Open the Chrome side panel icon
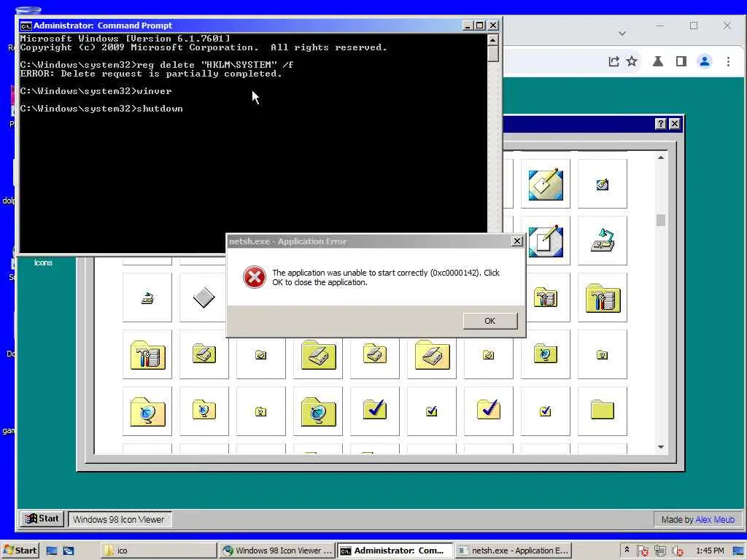This screenshot has height=560, width=747. click(681, 61)
